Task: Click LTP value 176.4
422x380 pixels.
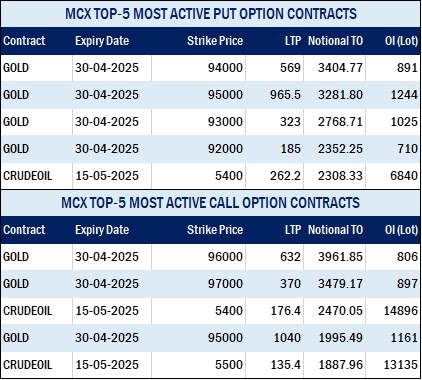Action: (x=285, y=311)
